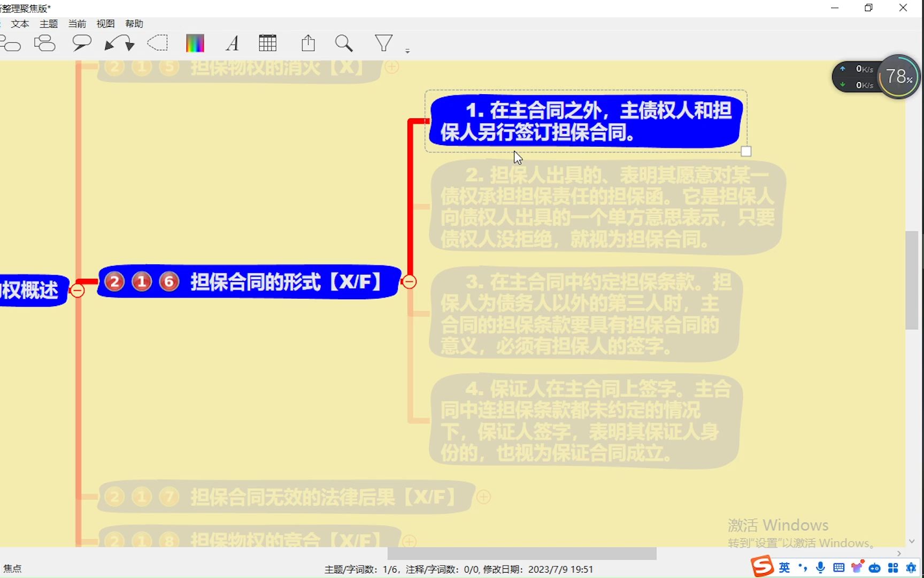Insert a relationship link arrow
924x578 pixels.
(x=119, y=43)
